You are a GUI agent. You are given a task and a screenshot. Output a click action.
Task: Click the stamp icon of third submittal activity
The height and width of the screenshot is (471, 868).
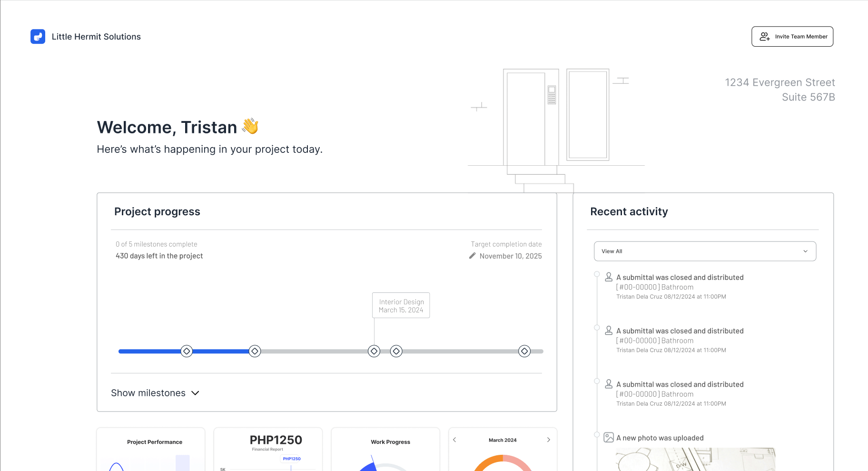[608, 384]
